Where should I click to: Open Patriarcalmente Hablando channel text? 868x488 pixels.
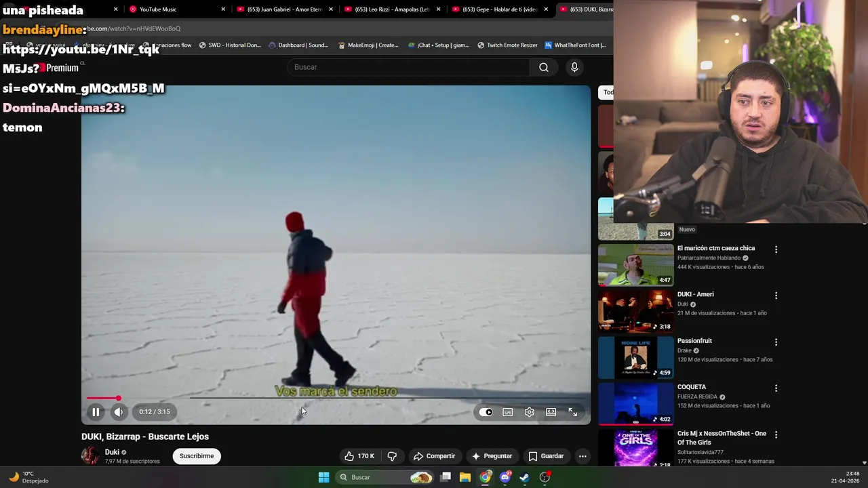(x=709, y=258)
